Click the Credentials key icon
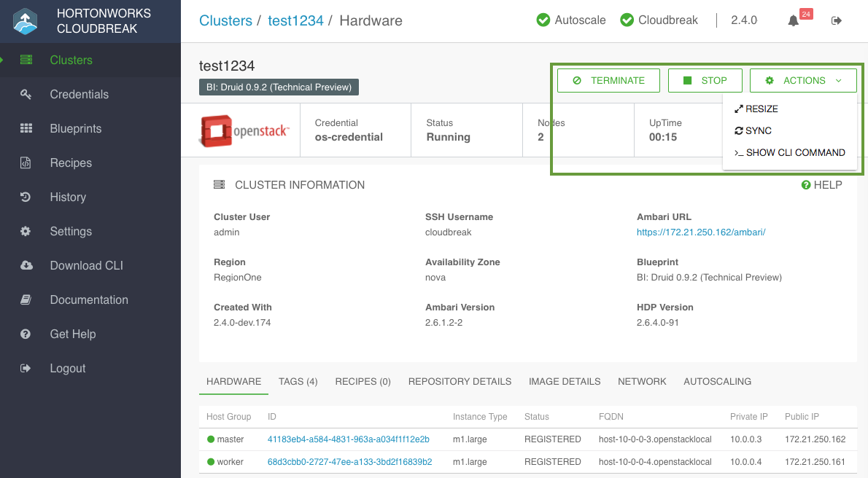 click(26, 94)
